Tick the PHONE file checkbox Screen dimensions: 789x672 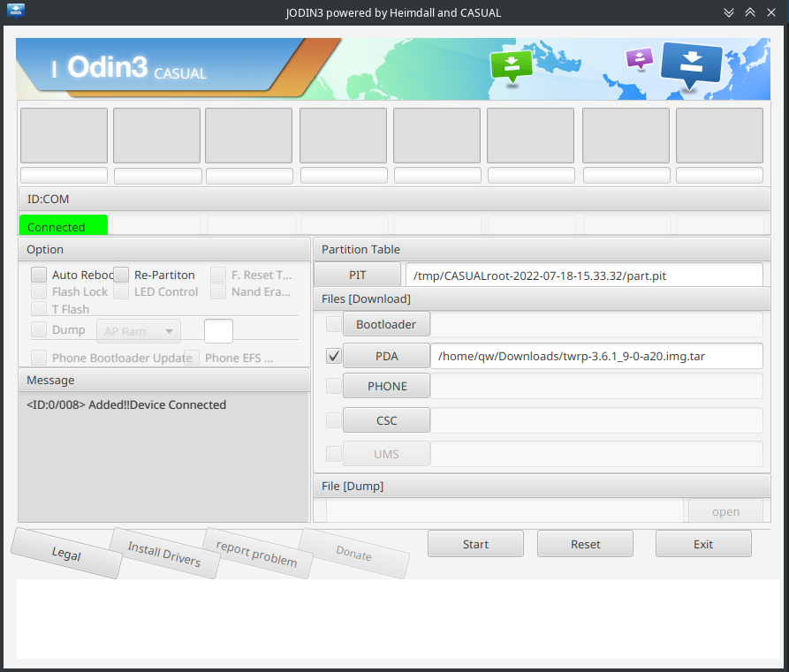[x=334, y=386]
